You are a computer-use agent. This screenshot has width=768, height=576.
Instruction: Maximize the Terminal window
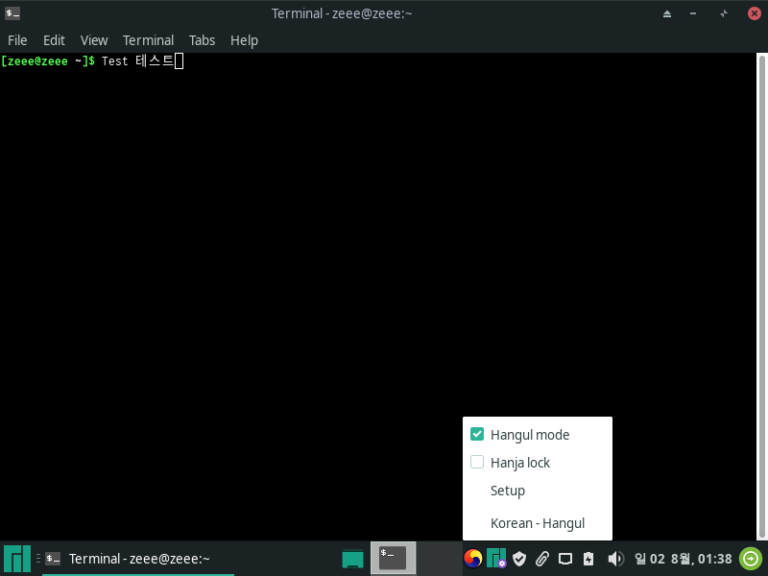[723, 14]
